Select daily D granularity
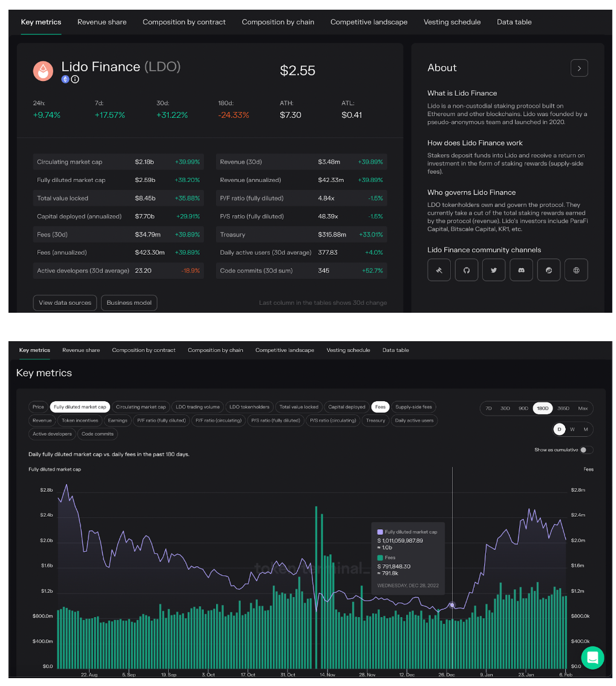Viewport: 616px width, 686px height. (559, 429)
